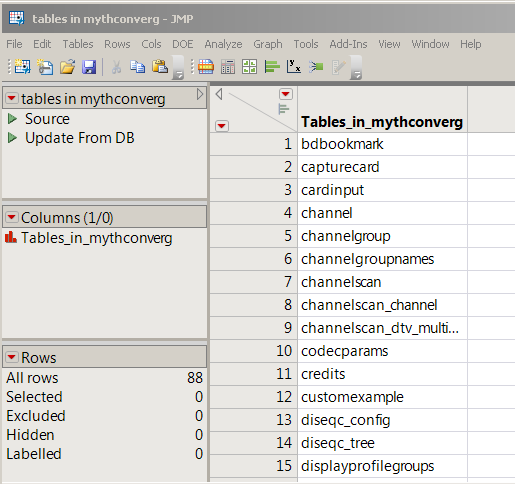Open the column red triangle in the table corner
Viewport: 515px width, 484px height.
pyautogui.click(x=286, y=94)
